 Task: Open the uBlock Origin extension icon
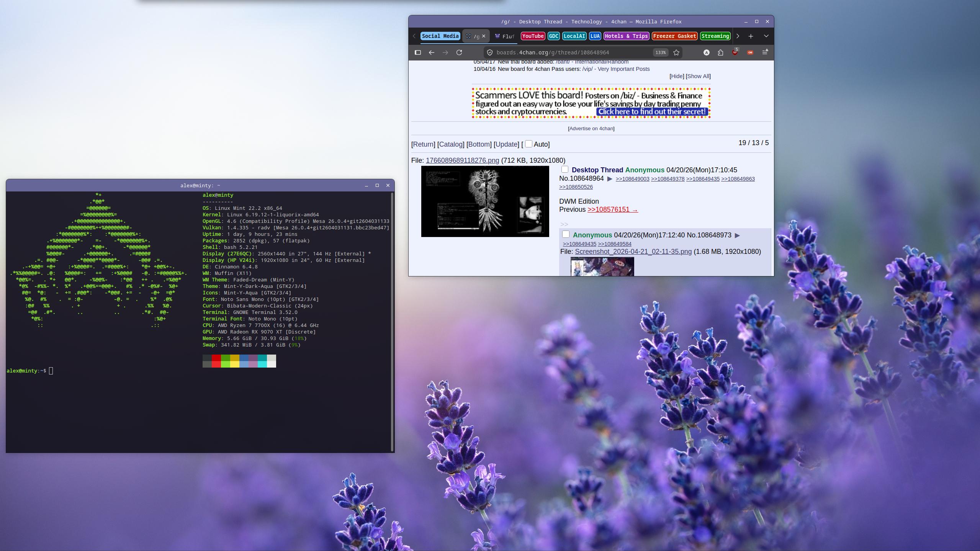click(x=735, y=52)
